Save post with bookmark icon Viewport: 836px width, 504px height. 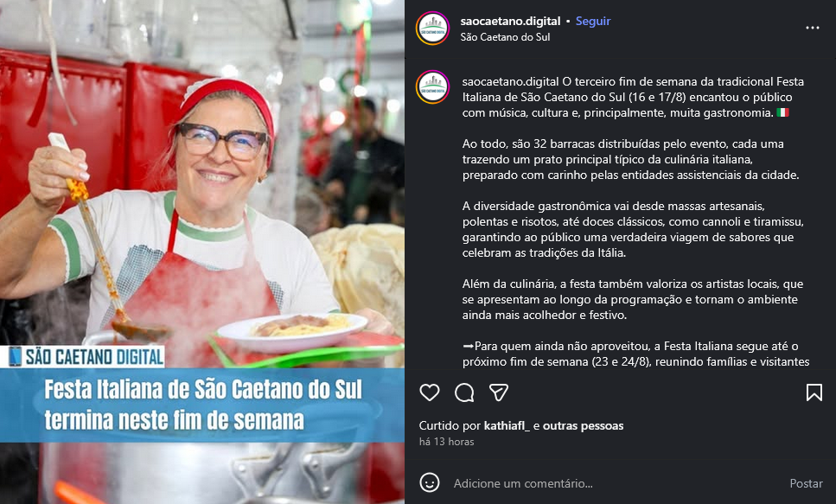(814, 392)
